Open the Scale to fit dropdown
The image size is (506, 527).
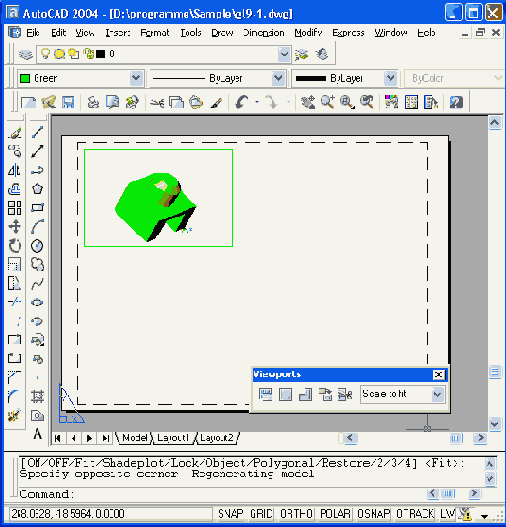(437, 394)
